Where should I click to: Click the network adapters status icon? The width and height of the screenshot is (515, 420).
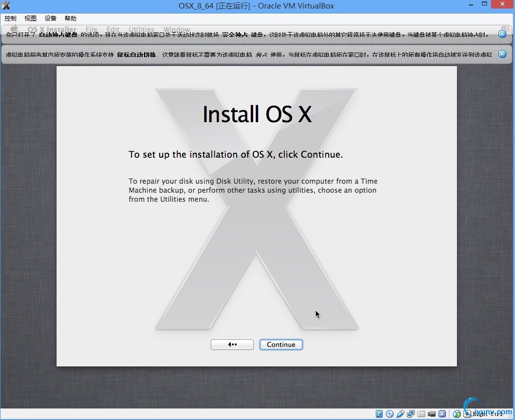[x=410, y=414]
